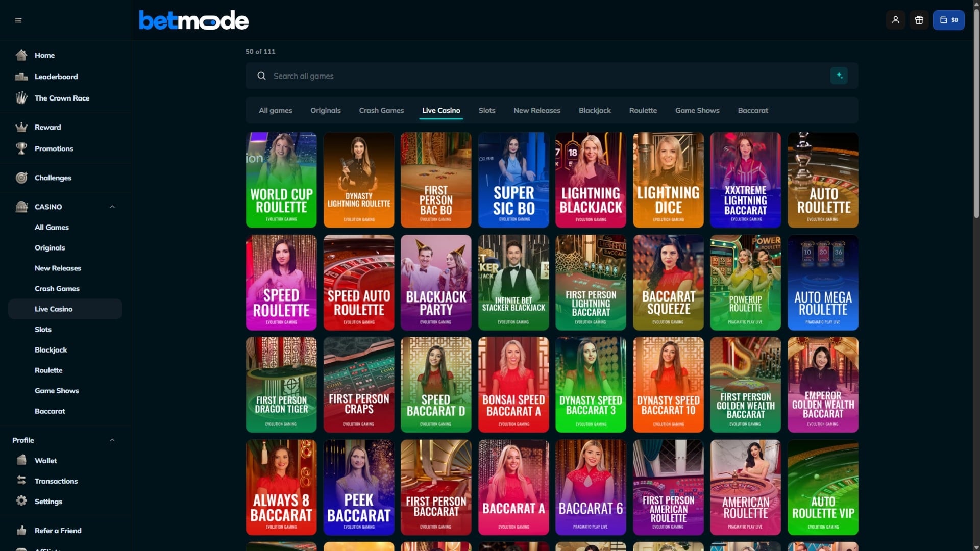This screenshot has width=980, height=551.
Task: Launch PowerUp Roulette game
Action: pos(745,282)
